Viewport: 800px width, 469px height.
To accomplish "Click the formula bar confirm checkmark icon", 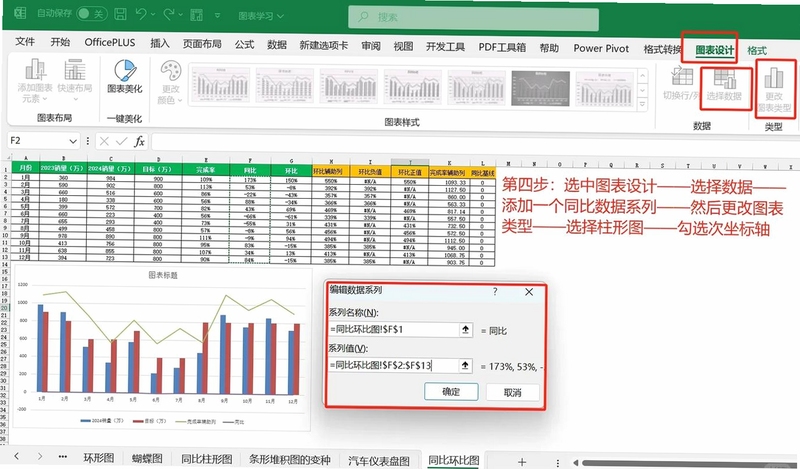I will 121,141.
